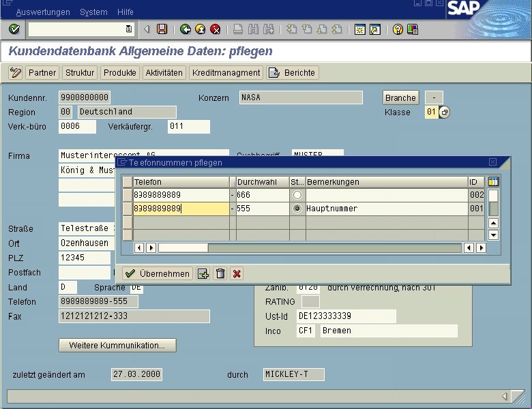Open the Customize Local Layout icon

413,29
